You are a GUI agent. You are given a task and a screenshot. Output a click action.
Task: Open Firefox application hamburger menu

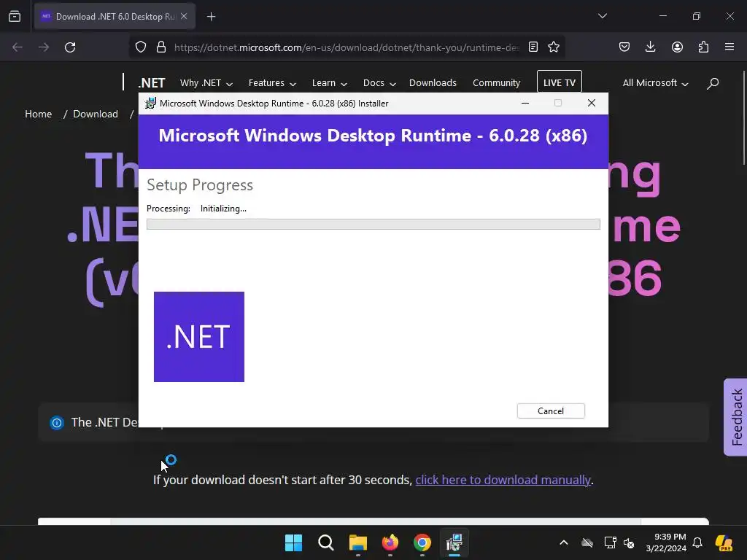[729, 47]
